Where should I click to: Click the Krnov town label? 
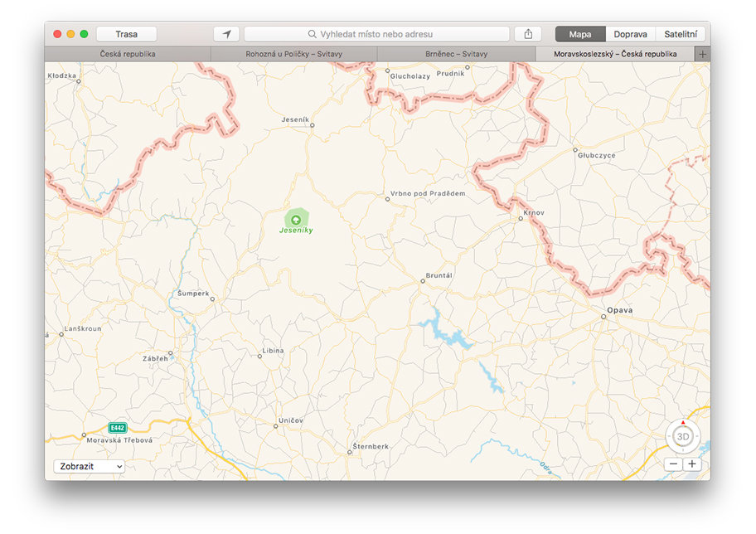coord(534,213)
